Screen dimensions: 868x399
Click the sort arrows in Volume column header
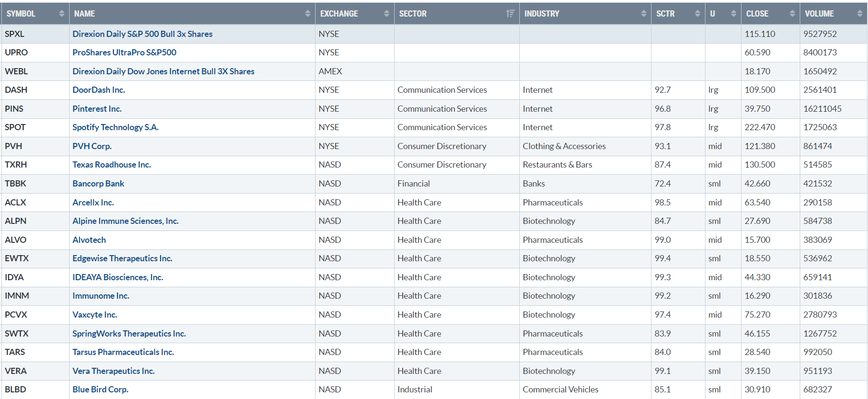(859, 14)
